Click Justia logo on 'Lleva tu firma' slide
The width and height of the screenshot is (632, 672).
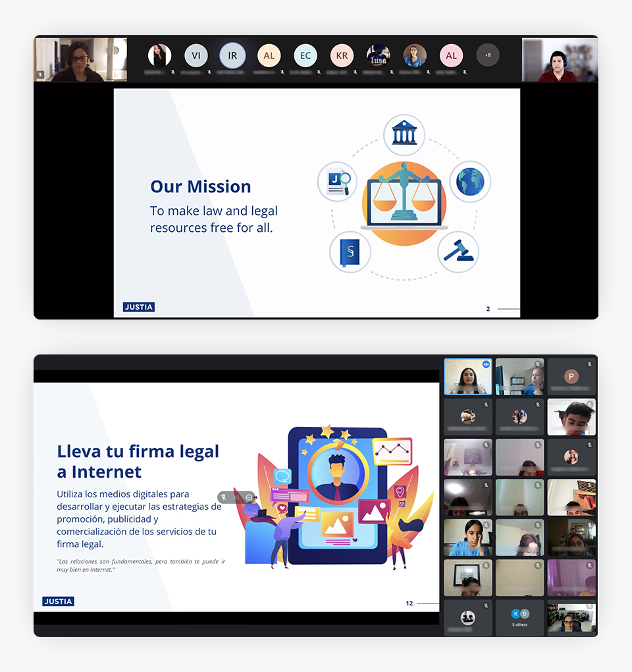[x=59, y=602]
